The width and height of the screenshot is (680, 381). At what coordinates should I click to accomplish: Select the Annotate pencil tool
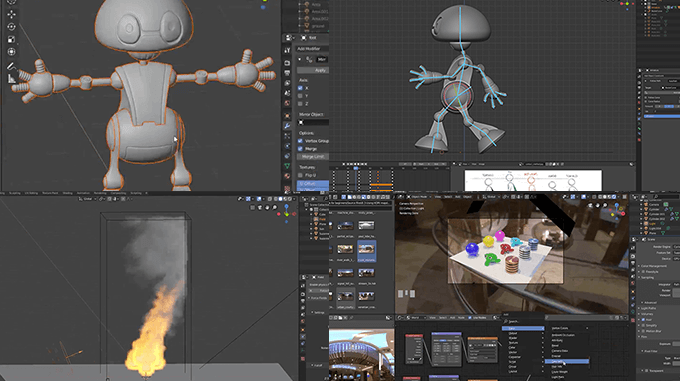tap(12, 66)
